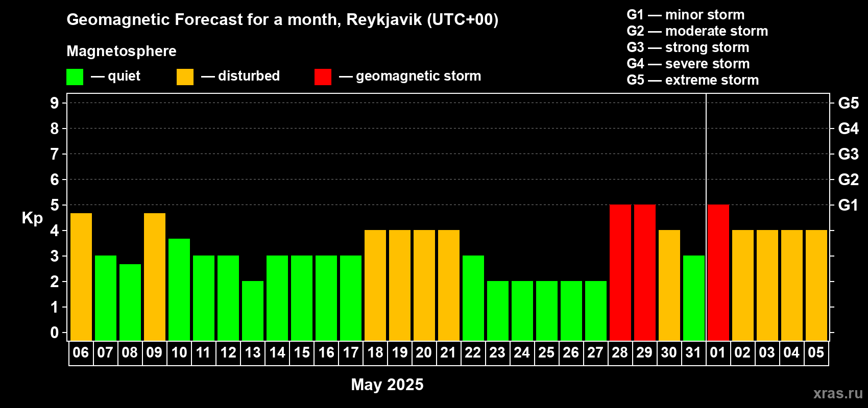Viewport: 868px width, 408px height.
Task: Click the orange disturbed legend swatch
Action: tap(185, 77)
